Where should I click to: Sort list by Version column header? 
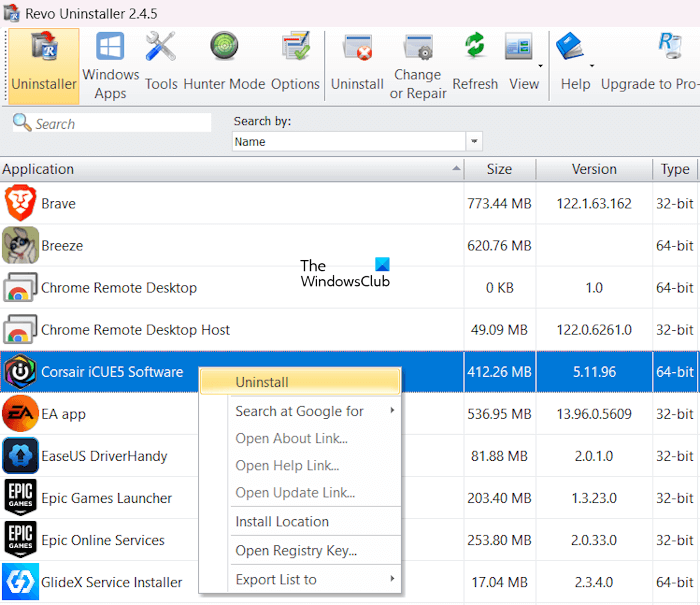(x=594, y=169)
